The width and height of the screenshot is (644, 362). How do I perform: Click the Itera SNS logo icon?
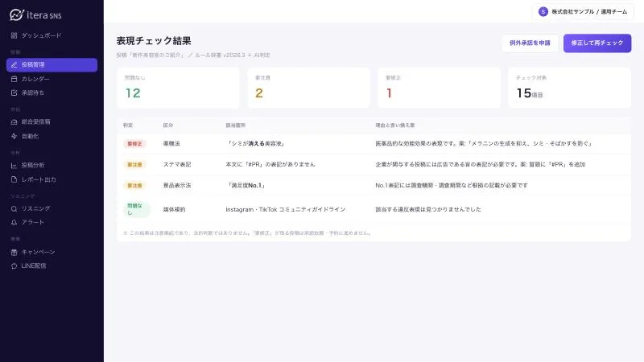[16, 14]
